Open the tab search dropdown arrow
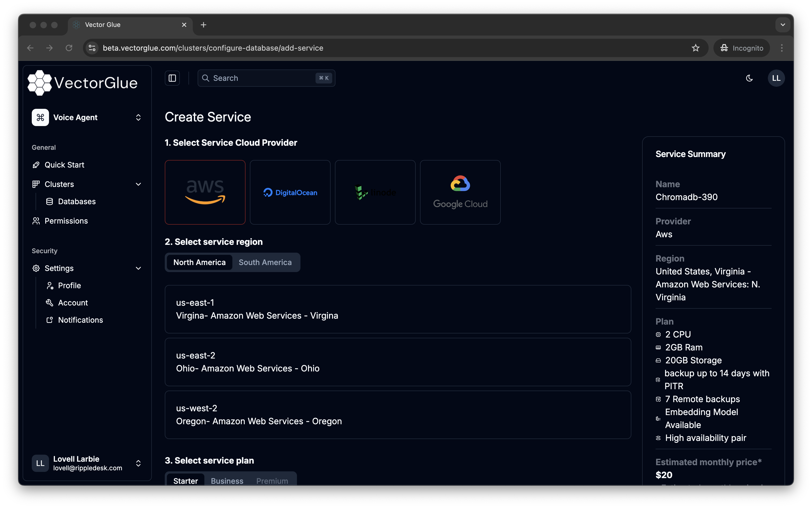This screenshot has height=508, width=812. click(x=782, y=25)
